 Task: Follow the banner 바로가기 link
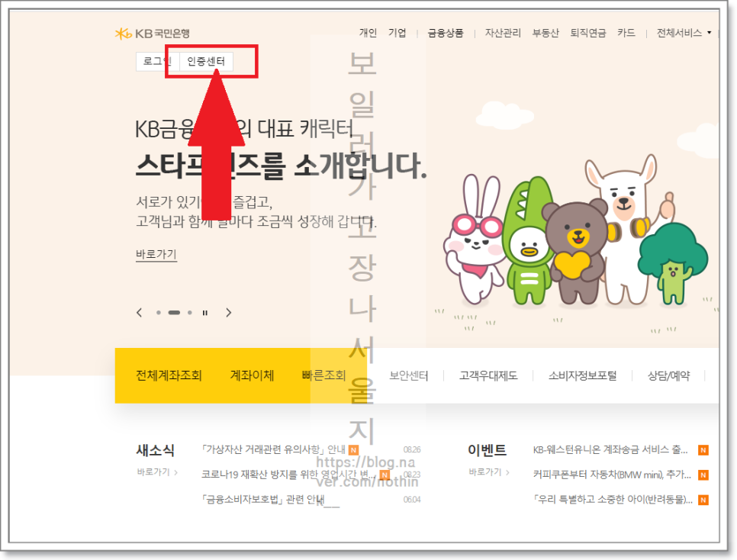[156, 254]
